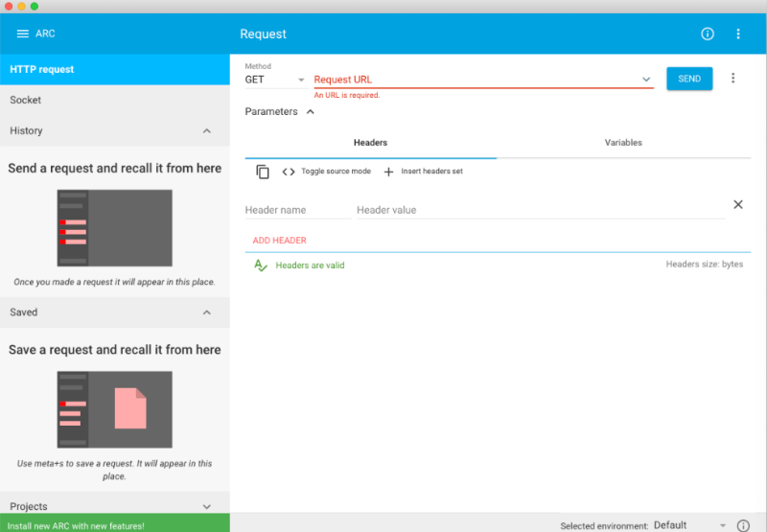The image size is (767, 532).
Task: Switch to the Headers tab
Action: click(370, 143)
